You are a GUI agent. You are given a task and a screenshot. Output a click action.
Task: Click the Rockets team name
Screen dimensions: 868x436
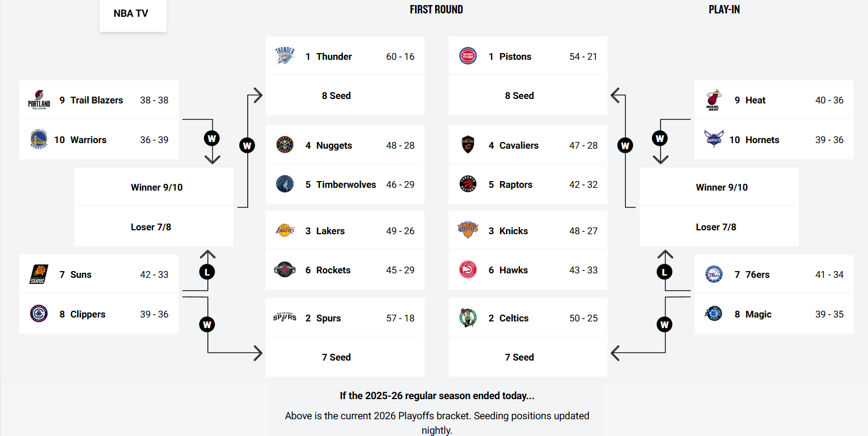[333, 270]
